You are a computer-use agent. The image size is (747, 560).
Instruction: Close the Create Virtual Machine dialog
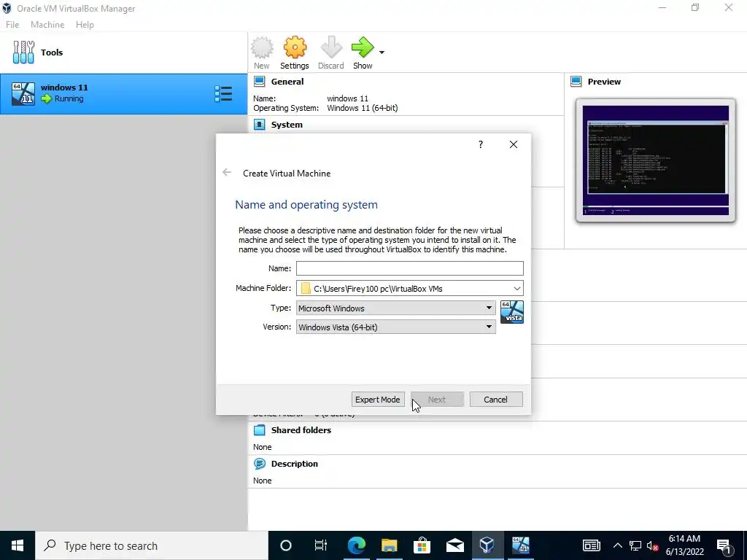pyautogui.click(x=513, y=144)
